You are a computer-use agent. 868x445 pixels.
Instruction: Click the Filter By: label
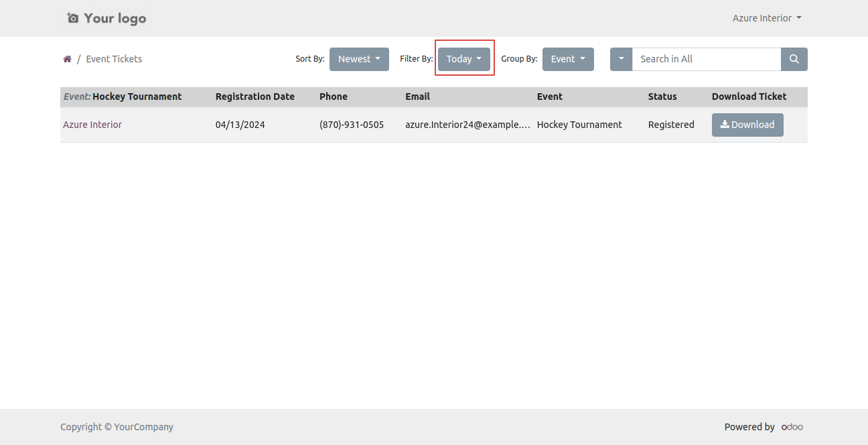417,59
